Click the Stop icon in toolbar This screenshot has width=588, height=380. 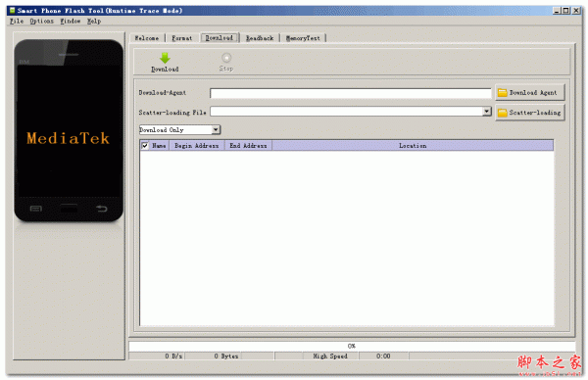(x=226, y=58)
